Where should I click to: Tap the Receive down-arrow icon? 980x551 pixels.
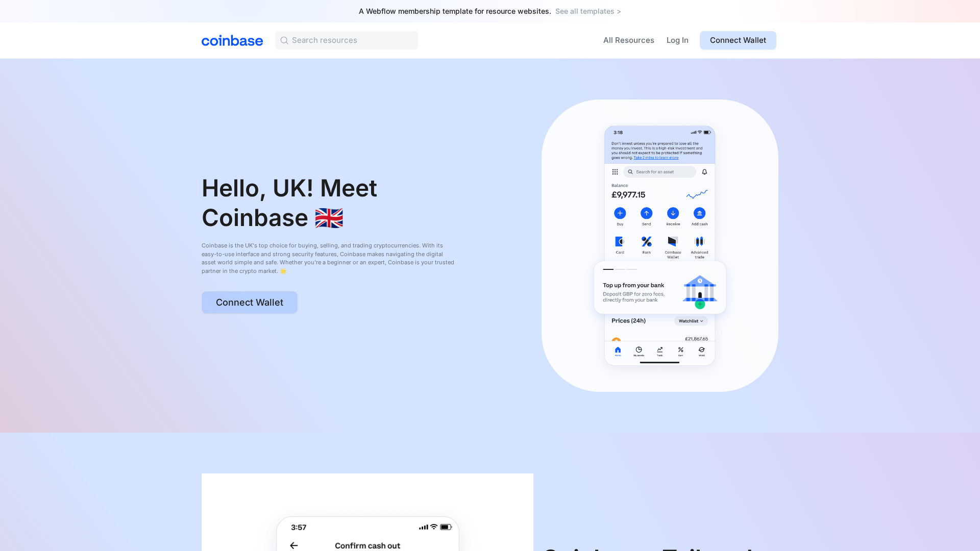click(x=673, y=213)
